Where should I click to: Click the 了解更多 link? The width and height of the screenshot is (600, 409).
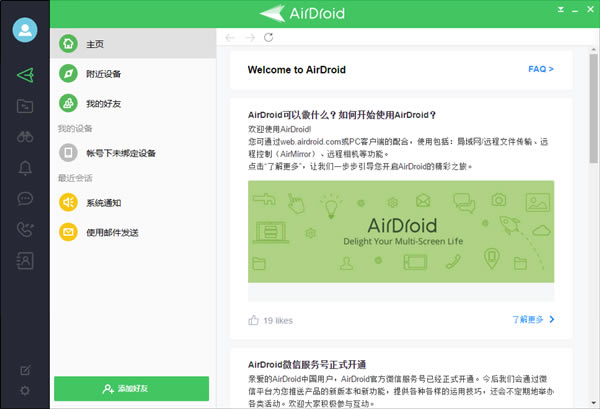[533, 319]
